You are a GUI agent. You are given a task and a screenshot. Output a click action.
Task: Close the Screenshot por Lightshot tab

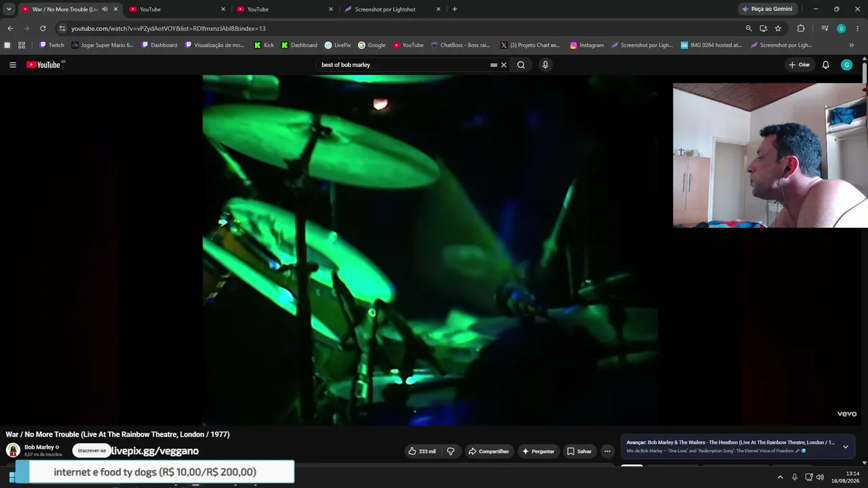[x=438, y=9]
